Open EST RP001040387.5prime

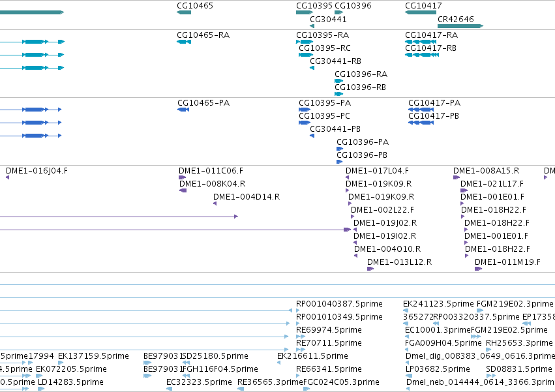click(x=339, y=304)
